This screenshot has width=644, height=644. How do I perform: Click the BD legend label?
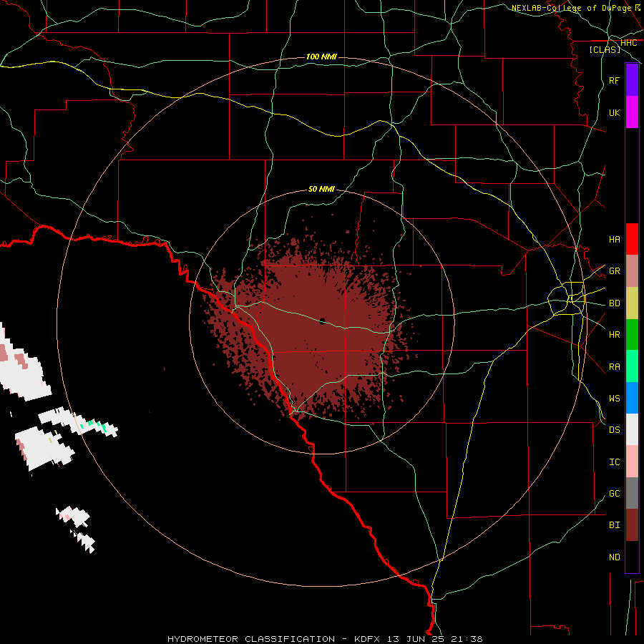click(614, 303)
